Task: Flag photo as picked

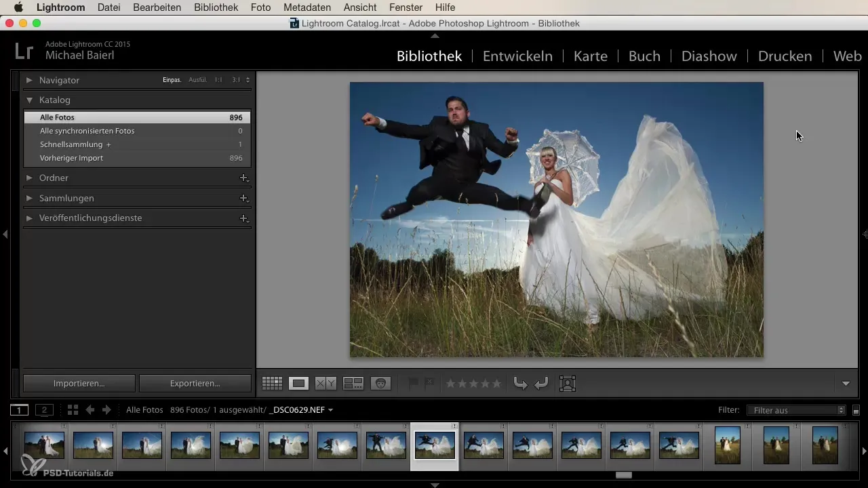Action: click(413, 384)
